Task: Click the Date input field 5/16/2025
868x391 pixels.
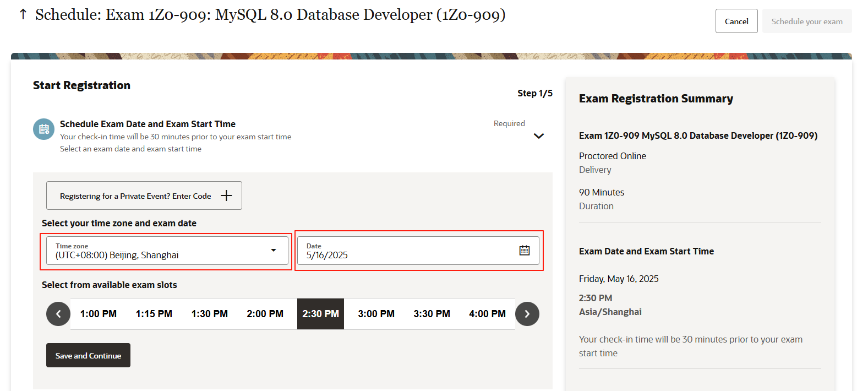Action: [x=418, y=251]
